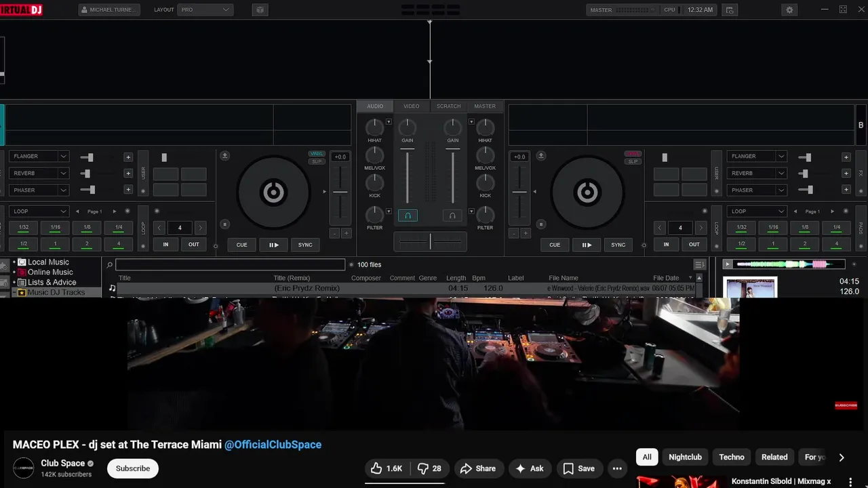This screenshot has width=868, height=488.
Task: Adjust right deck pitch slider
Action: pos(519,193)
